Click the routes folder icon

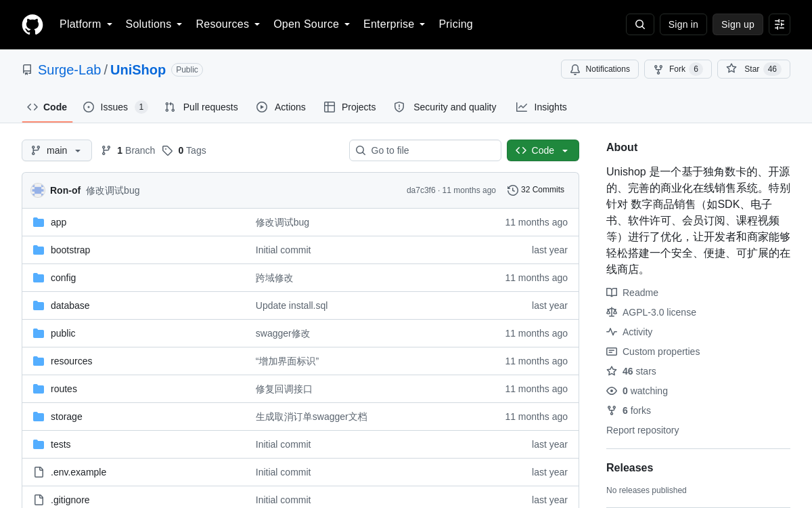(x=39, y=389)
